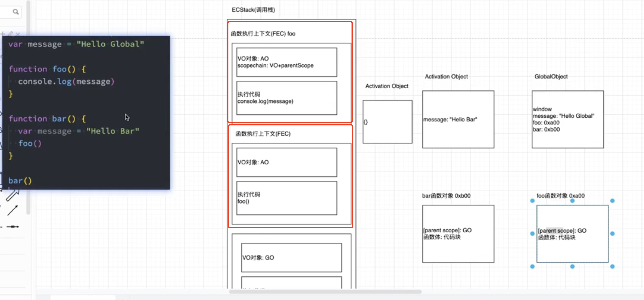Click 'console.log(message)' in the code snippet
This screenshot has width=644, height=300.
pyautogui.click(x=66, y=82)
